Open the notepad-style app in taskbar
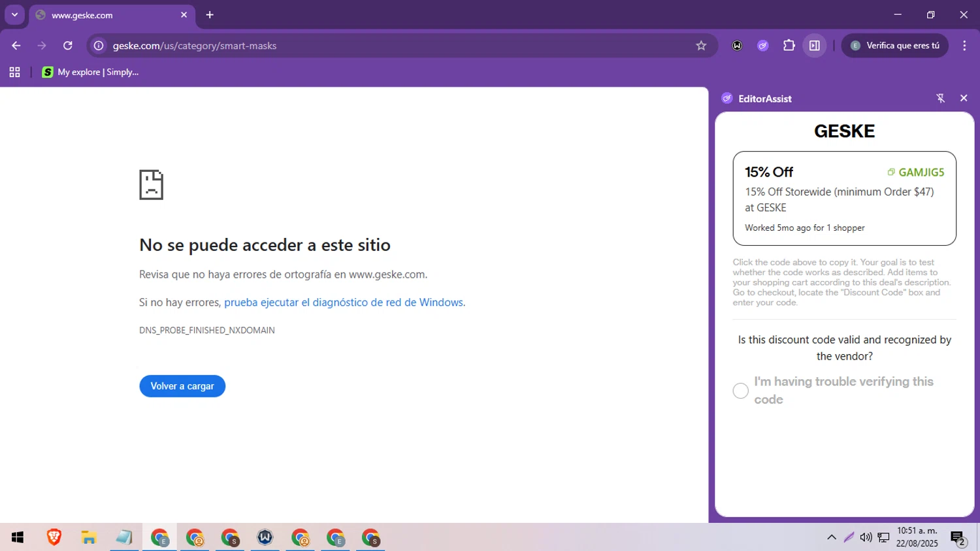 click(123, 537)
